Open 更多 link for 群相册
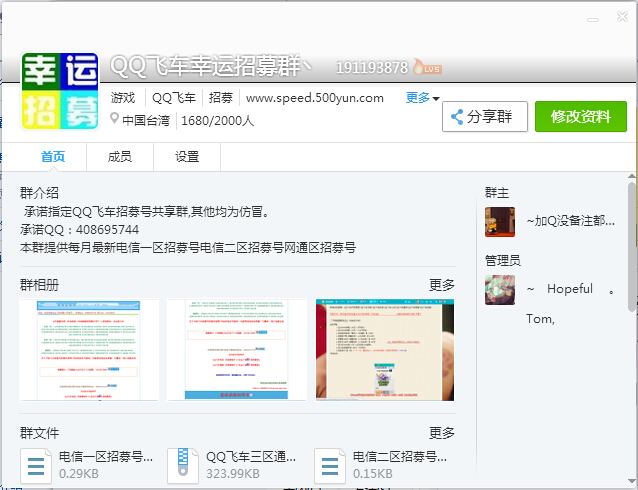Image resolution: width=638 pixels, height=490 pixels. pyautogui.click(x=441, y=285)
